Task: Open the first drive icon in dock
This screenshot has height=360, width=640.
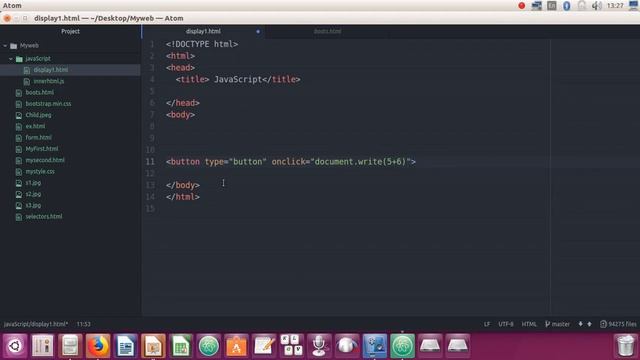Action: click(430, 346)
